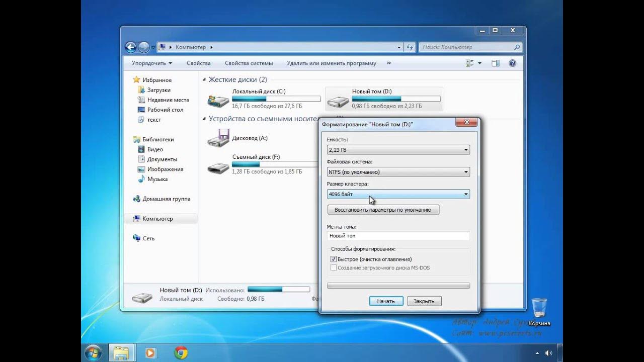This screenshot has width=644, height=362.
Task: Open Изображения library
Action: click(x=165, y=169)
